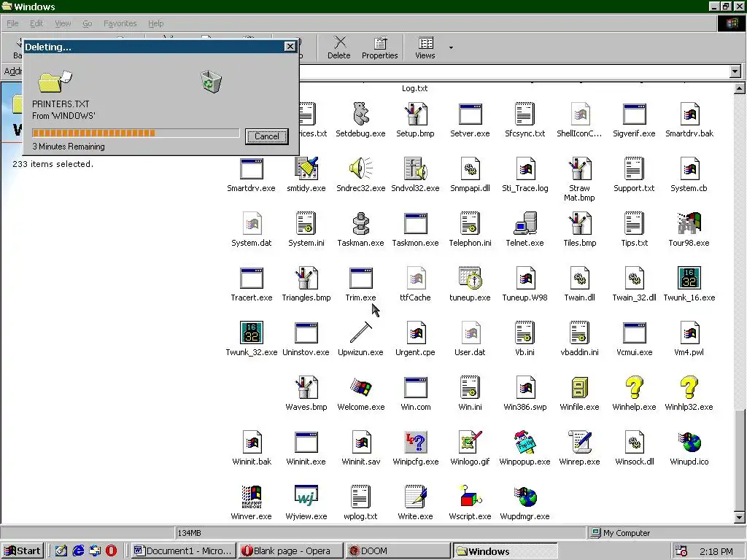Select the Tiles.bmp paint icon
Screen dimensions: 747x560
[580, 223]
